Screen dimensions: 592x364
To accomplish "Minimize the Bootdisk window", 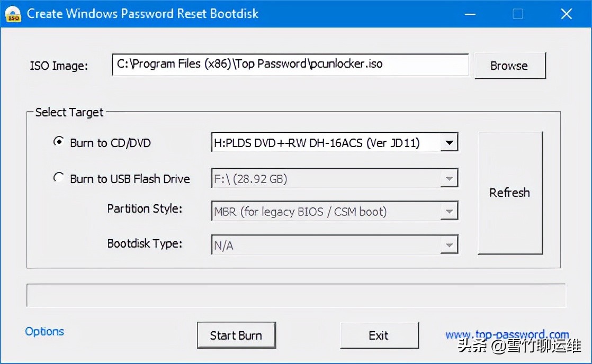I will 468,14.
